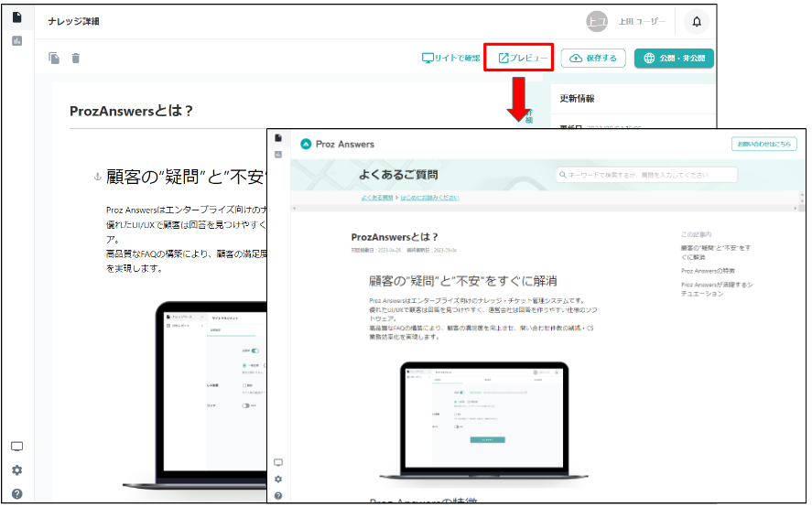
Task: Open settings gear in main window sidebar
Action: [17, 470]
